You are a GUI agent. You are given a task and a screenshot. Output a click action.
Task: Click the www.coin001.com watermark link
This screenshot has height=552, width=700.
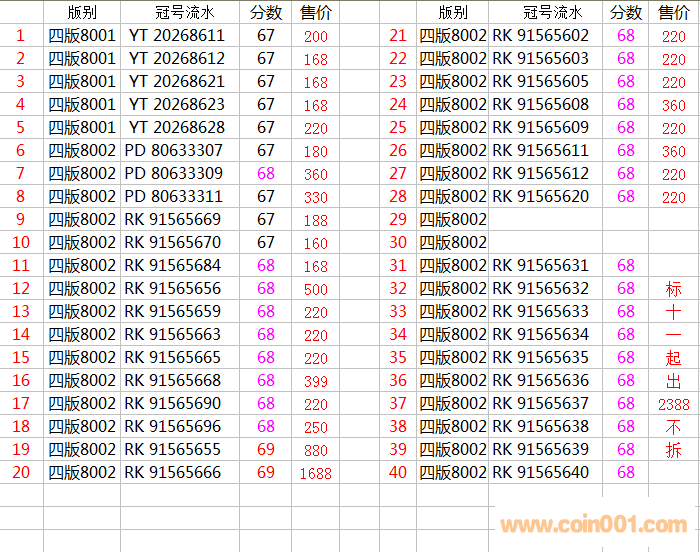(x=594, y=525)
